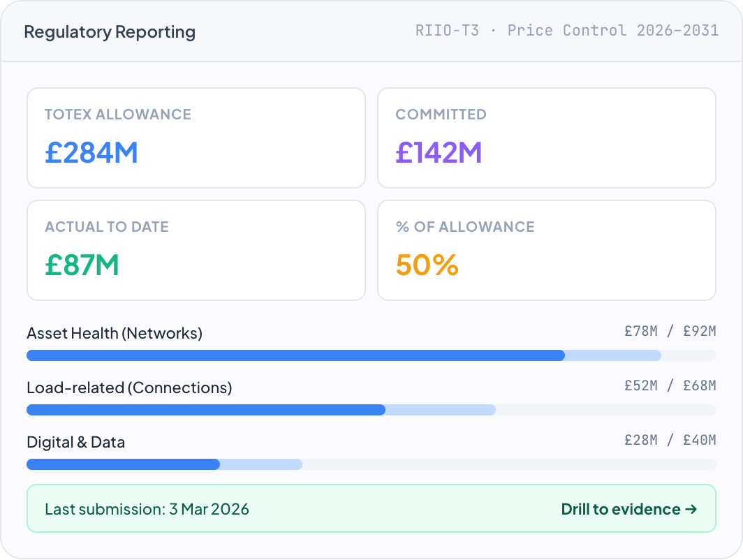Click the ACTUAL TO DATE caption
The width and height of the screenshot is (743, 560).
[x=107, y=226]
